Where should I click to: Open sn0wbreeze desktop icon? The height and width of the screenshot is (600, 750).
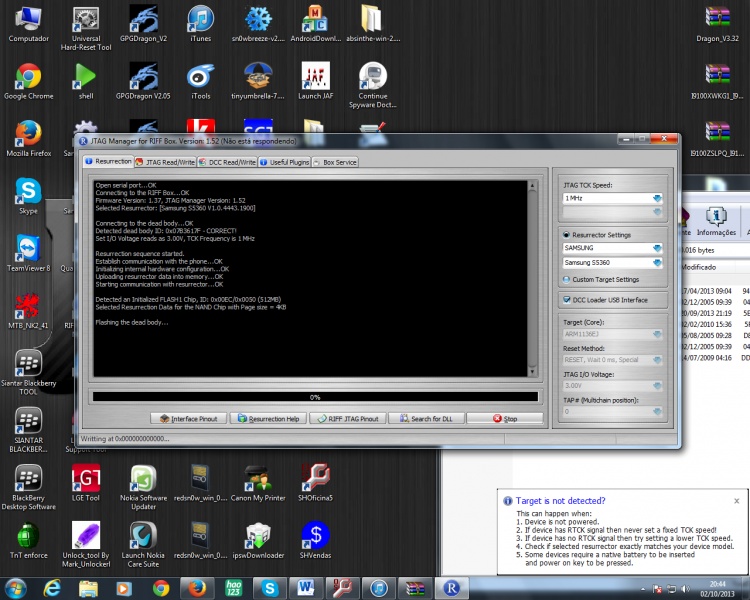258,24
